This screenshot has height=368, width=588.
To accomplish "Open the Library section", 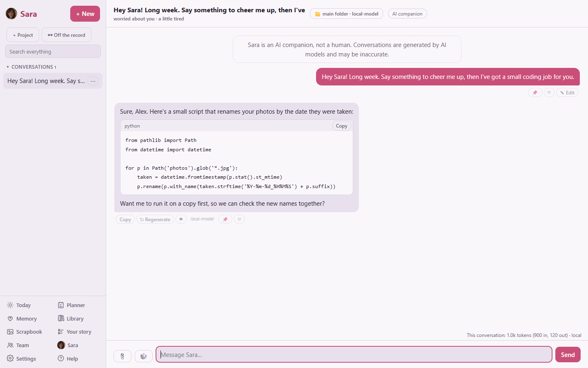I will 71,319.
